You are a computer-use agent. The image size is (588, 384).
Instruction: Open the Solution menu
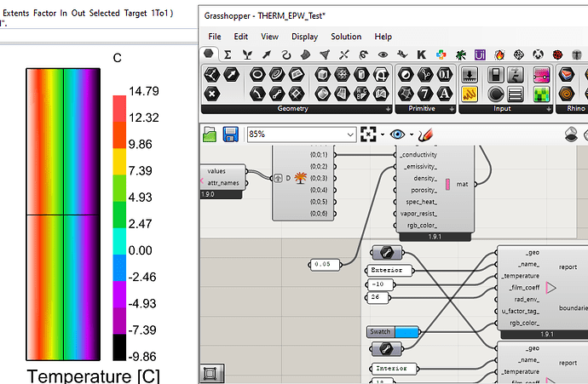point(346,37)
